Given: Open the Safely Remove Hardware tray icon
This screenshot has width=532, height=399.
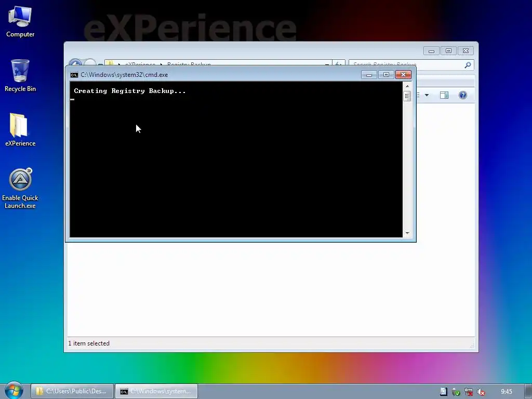Looking at the screenshot, I should point(456,392).
